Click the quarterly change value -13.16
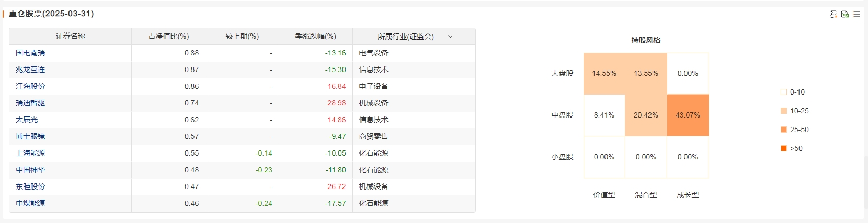Viewport: 868px width, 223px height. coord(335,53)
